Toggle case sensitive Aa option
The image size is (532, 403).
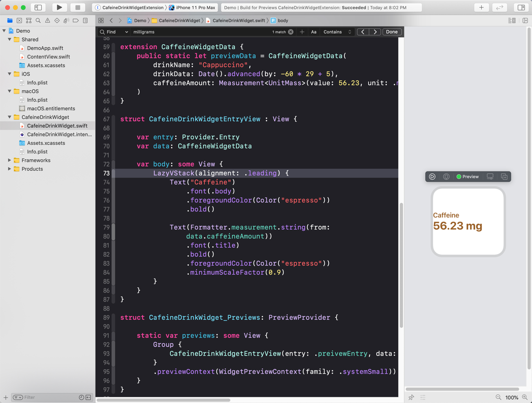pos(314,32)
